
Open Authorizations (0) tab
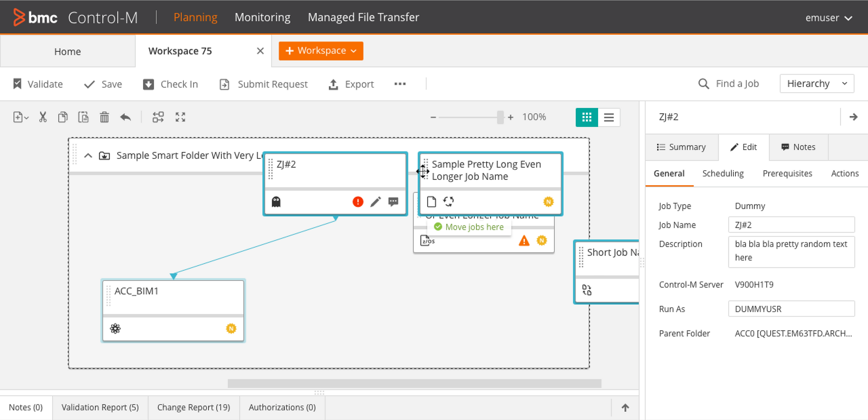pyautogui.click(x=282, y=408)
